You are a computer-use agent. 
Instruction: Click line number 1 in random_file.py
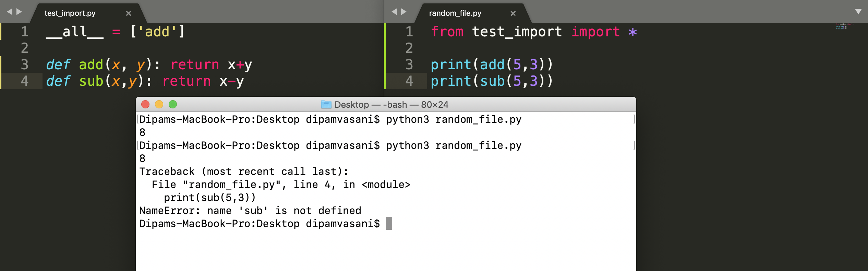[409, 32]
